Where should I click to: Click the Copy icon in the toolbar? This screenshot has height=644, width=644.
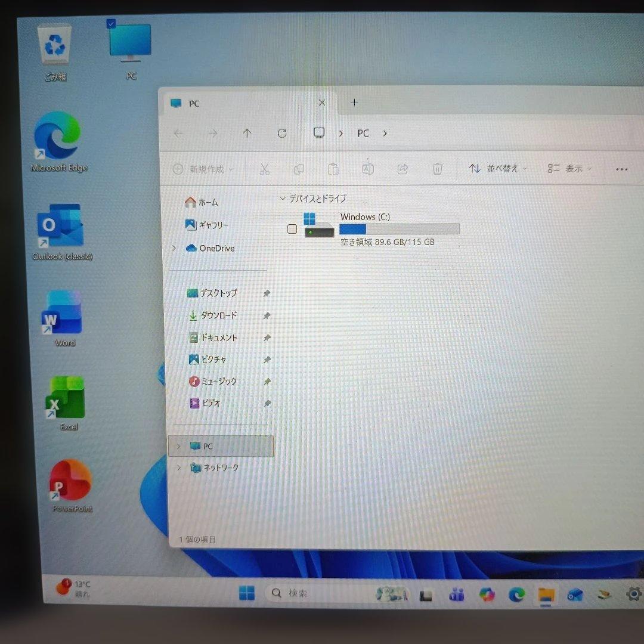pyautogui.click(x=299, y=169)
